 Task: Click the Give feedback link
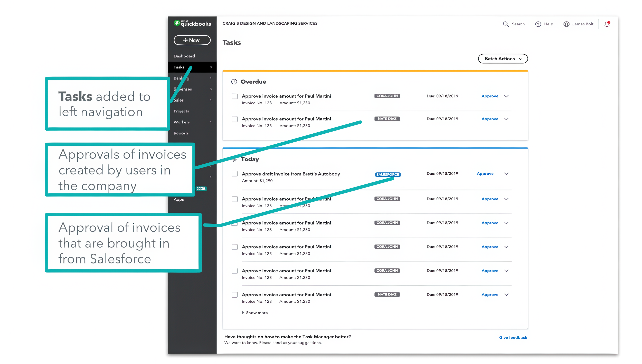click(x=513, y=337)
